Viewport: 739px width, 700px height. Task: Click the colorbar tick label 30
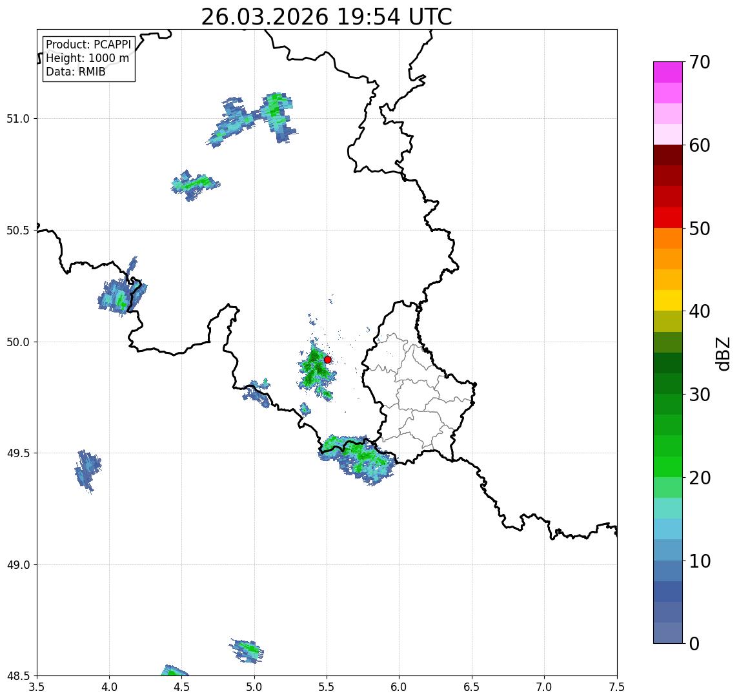[x=699, y=395]
